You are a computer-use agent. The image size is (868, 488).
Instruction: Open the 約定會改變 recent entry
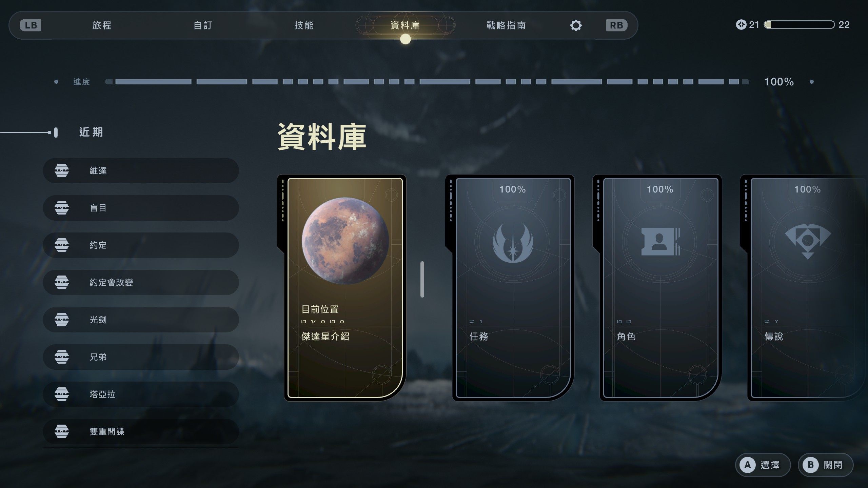141,282
